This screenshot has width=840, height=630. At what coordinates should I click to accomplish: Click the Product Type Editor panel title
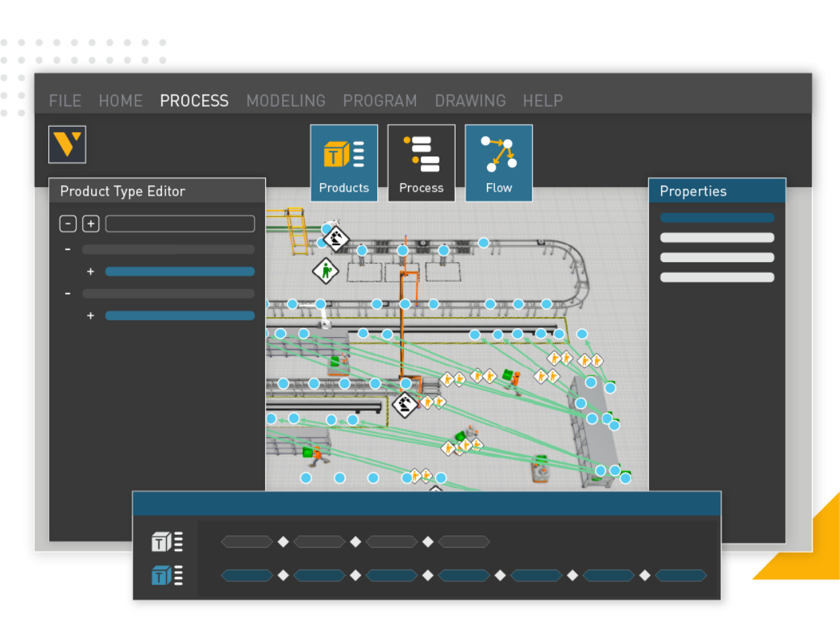[123, 191]
